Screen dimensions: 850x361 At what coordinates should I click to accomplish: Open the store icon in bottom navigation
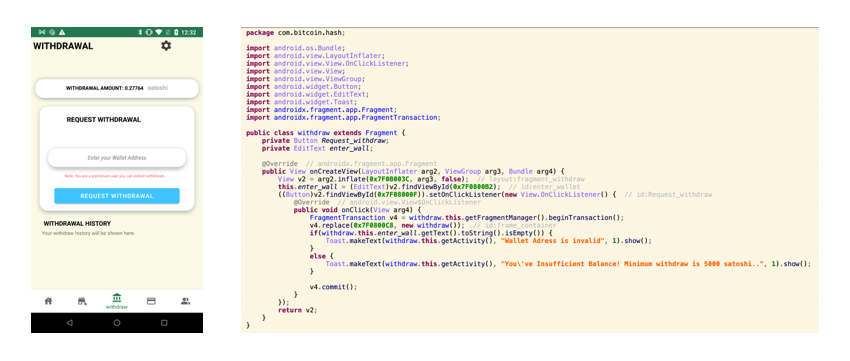click(x=82, y=301)
